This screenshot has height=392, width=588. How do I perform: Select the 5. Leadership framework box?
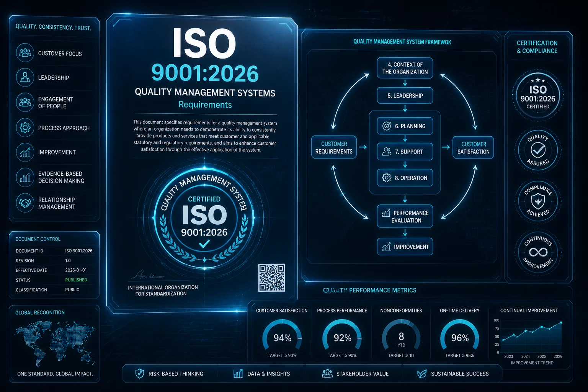pos(405,96)
